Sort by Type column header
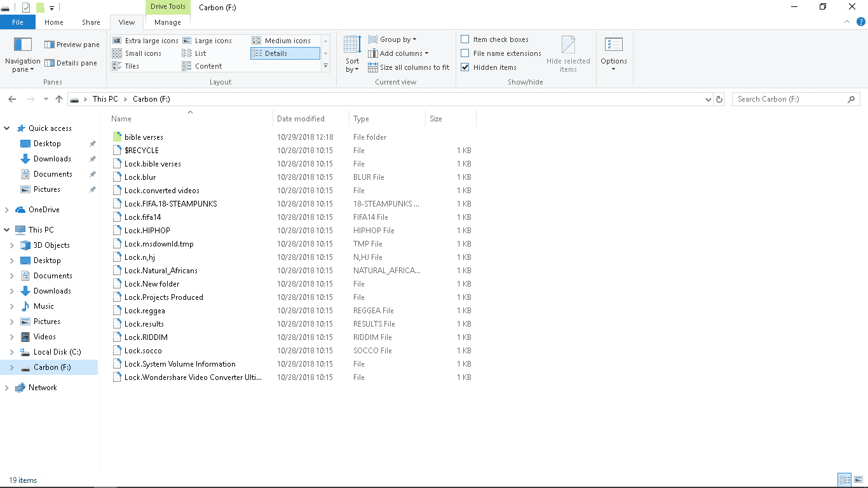 coord(387,119)
